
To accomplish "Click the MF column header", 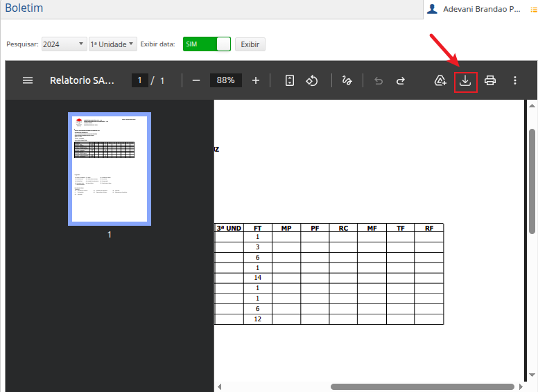I will [372, 229].
